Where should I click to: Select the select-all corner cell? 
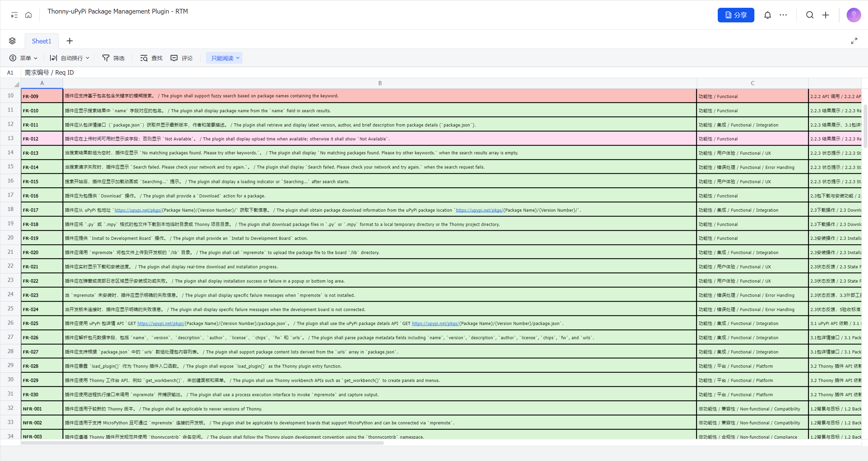point(11,83)
